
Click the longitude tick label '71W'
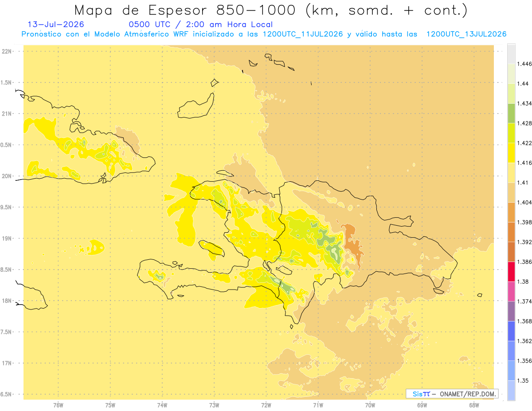coord(318,405)
